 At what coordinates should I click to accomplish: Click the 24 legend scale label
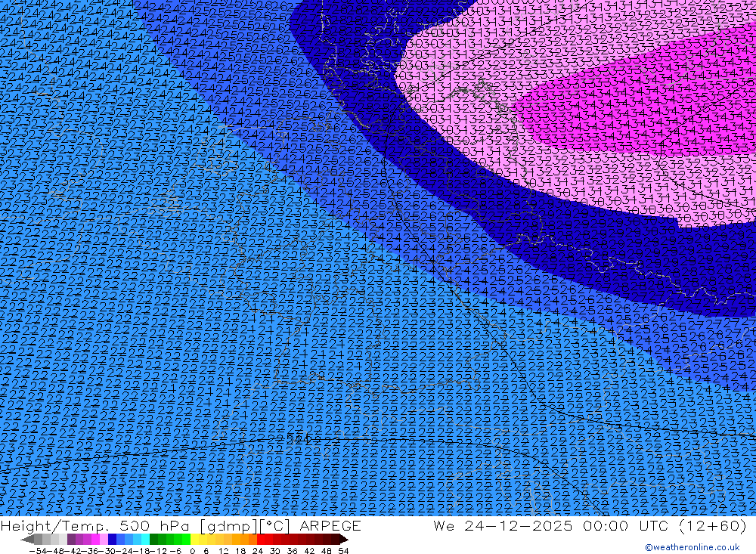coord(258,551)
